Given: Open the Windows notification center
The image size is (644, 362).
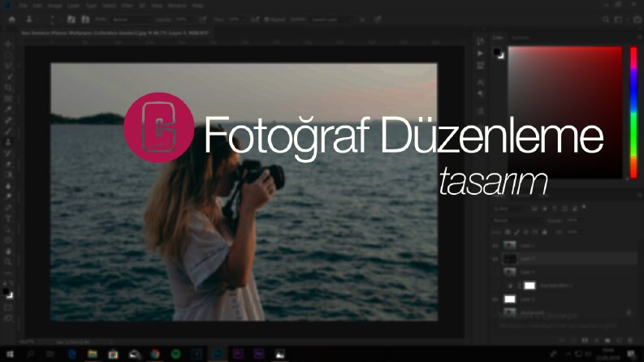Looking at the screenshot, I should [x=631, y=354].
